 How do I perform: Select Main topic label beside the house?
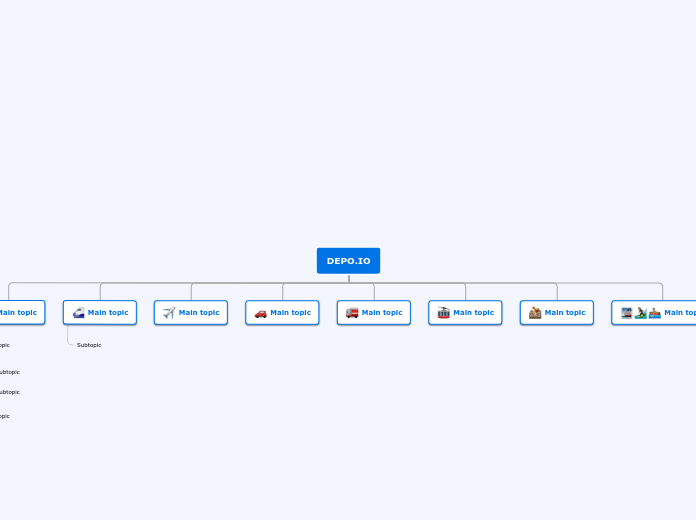pos(565,313)
